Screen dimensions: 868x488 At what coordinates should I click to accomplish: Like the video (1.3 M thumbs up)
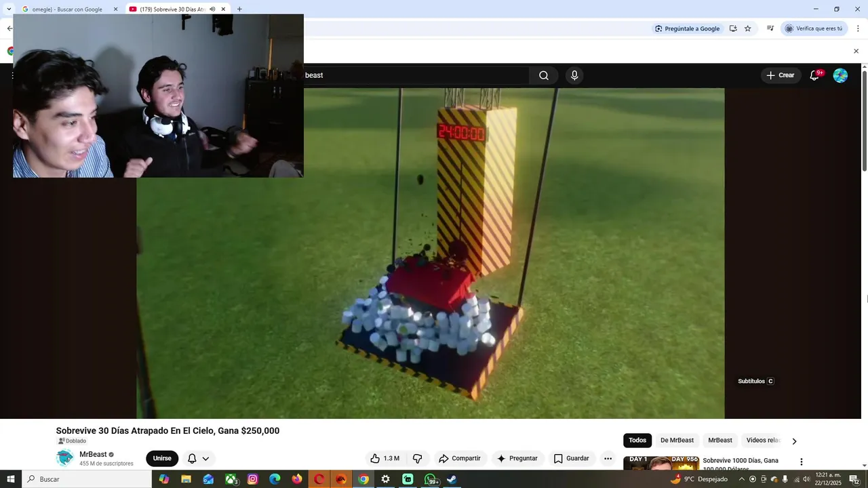(385, 458)
